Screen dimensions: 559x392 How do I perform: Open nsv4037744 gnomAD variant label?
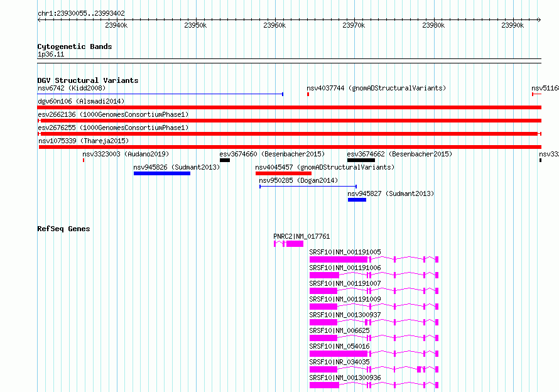click(376, 88)
